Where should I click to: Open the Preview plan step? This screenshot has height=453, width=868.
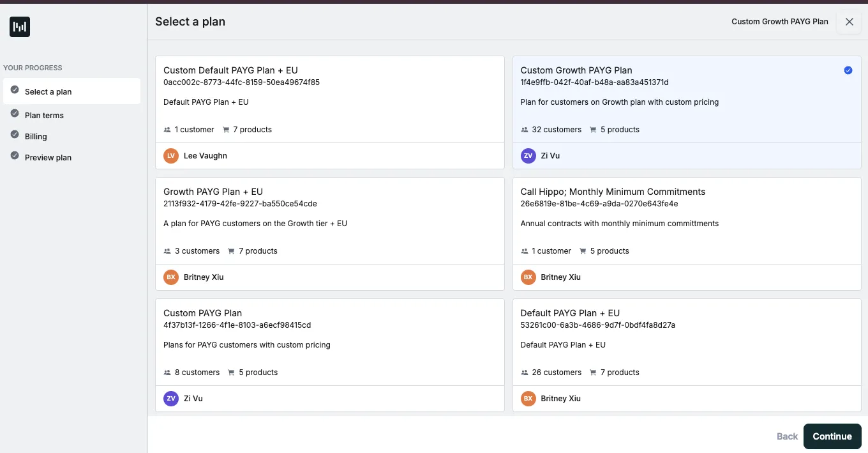coord(48,158)
